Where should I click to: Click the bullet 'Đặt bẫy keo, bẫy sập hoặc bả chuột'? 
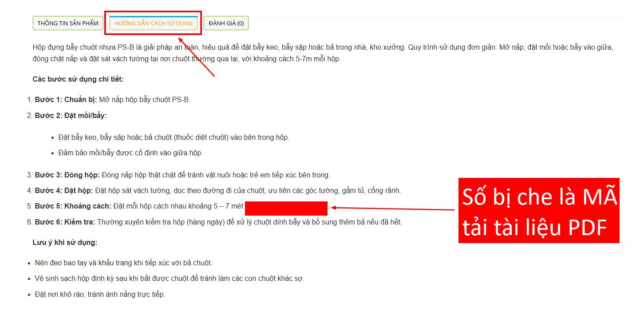pyautogui.click(x=174, y=137)
